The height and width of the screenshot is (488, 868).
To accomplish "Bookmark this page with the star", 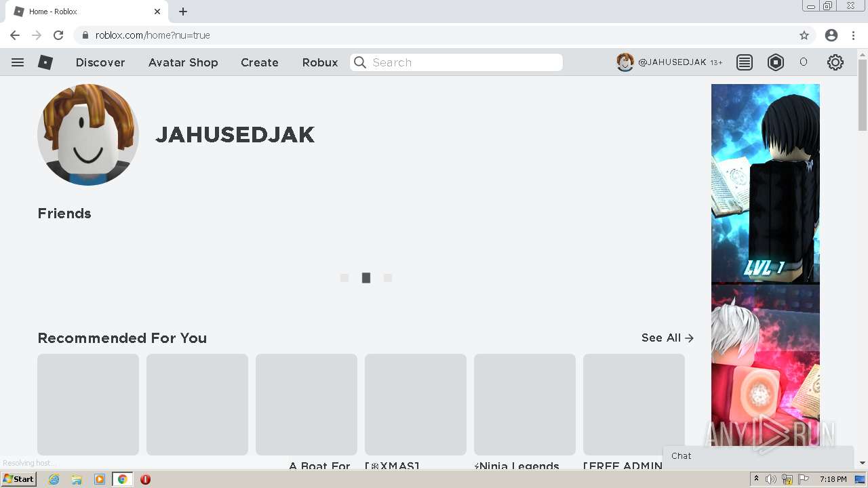I will (804, 35).
